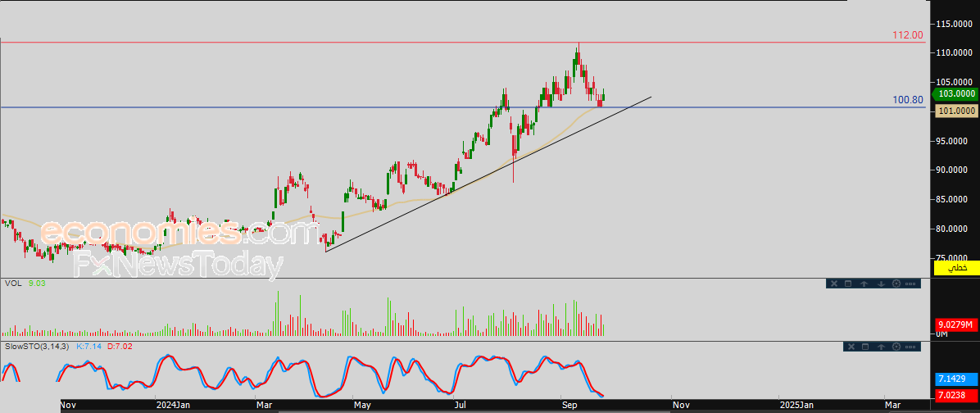Open more options for VOL panel
Image resolution: width=980 pixels, height=413 pixels.
click(910, 284)
